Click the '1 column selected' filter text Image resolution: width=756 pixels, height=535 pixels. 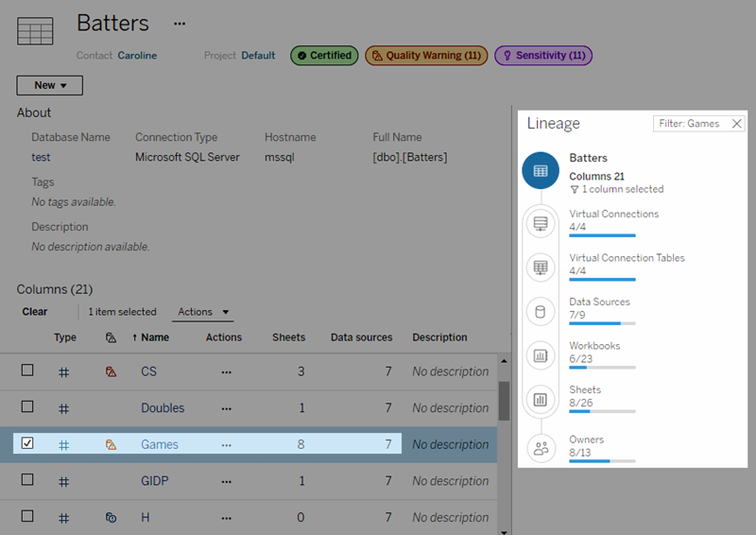(x=623, y=189)
